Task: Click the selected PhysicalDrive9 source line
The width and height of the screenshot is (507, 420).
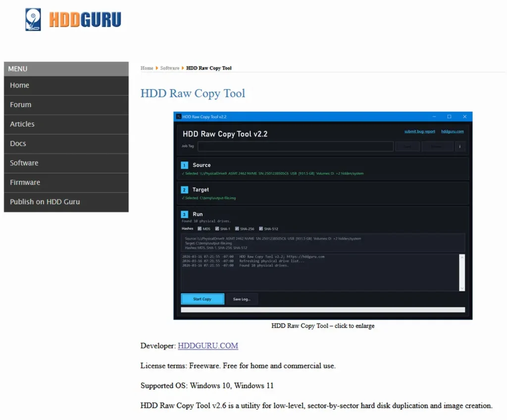Action: click(x=273, y=174)
